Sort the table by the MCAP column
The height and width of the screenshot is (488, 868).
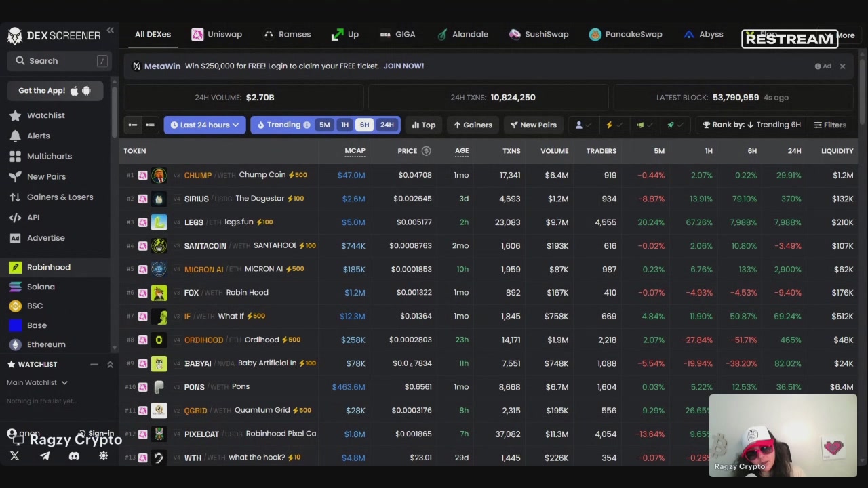click(355, 151)
